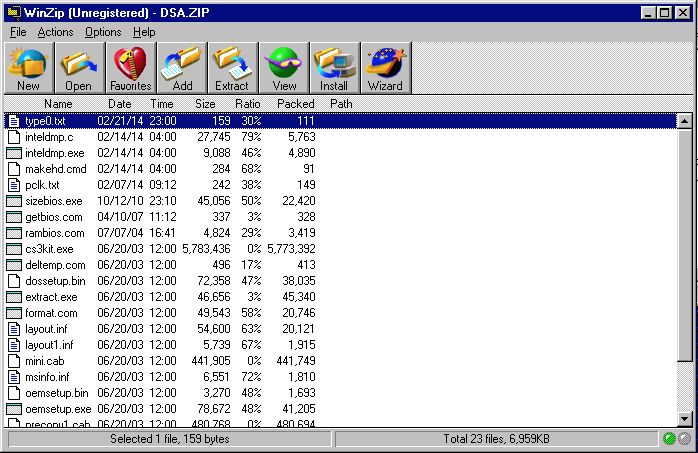Sort list by Size column header

tap(205, 104)
